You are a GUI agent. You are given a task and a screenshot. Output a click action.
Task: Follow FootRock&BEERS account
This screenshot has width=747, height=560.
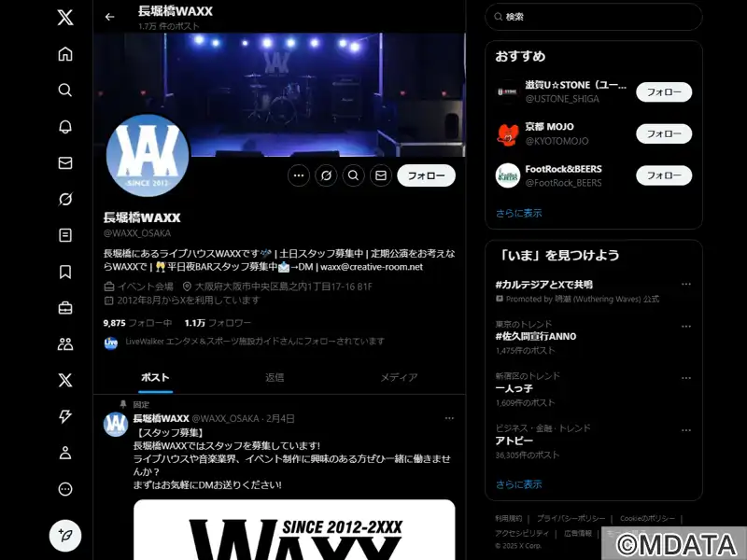coord(664,175)
